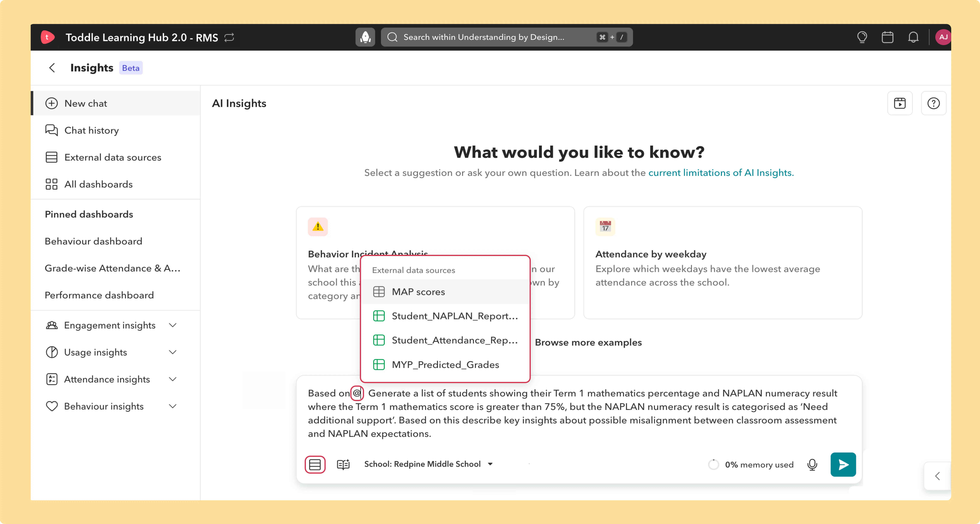
Task: Click the external data sources icon in chat box
Action: point(315,464)
